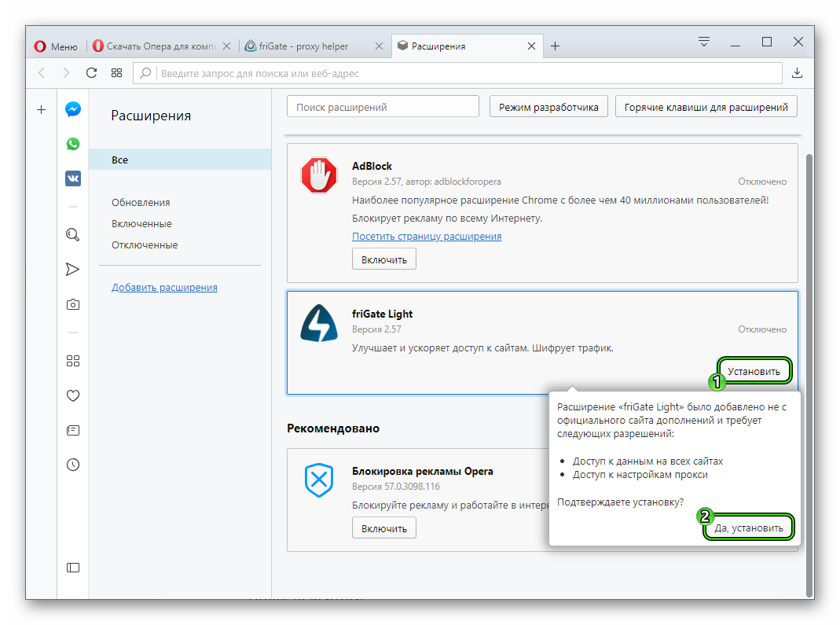Image resolution: width=840 pixels, height=625 pixels.
Task: Click the Подтверждаете установку? text
Action: [620, 502]
